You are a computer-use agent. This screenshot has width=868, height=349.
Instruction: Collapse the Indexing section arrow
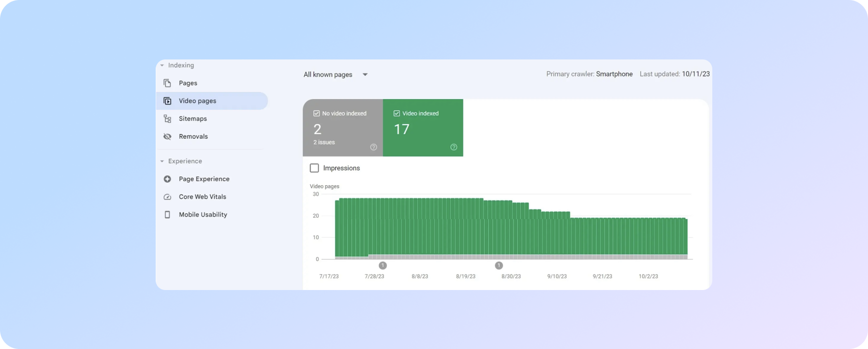pos(162,65)
